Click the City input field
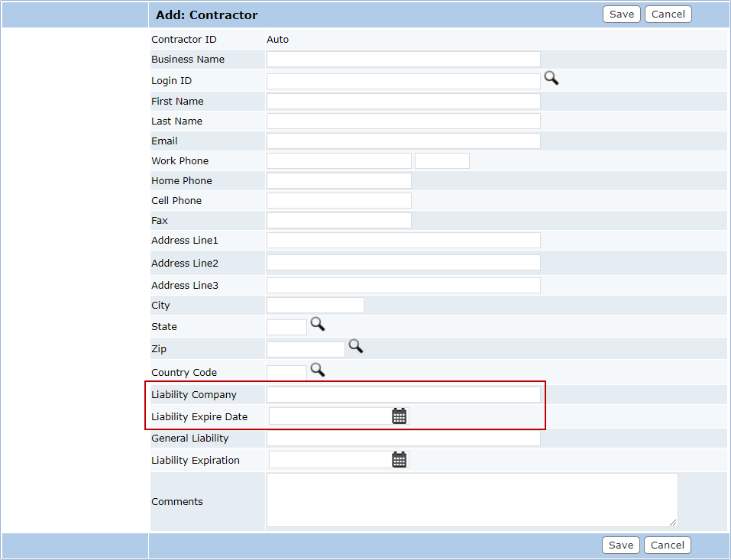This screenshot has width=731, height=560. 315,306
